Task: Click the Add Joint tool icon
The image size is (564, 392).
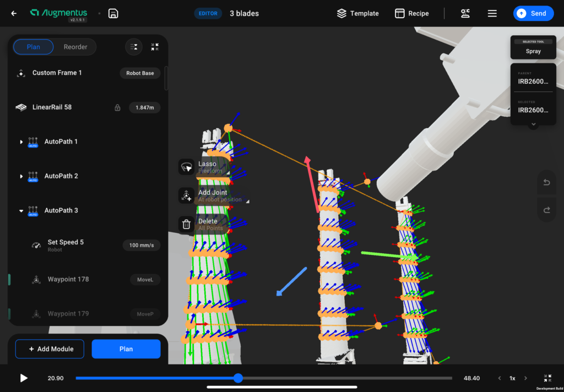Action: click(x=187, y=195)
